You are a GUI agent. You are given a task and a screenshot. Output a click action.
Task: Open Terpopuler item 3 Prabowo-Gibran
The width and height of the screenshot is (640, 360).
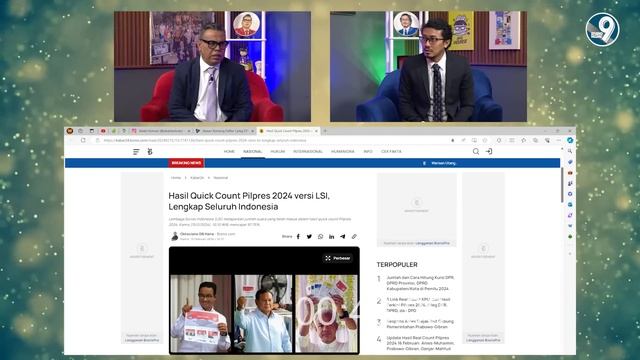420,324
